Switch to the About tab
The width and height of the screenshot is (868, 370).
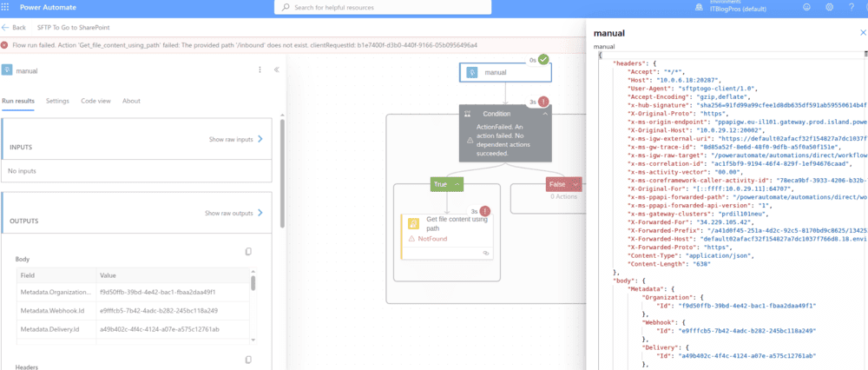[x=131, y=101]
